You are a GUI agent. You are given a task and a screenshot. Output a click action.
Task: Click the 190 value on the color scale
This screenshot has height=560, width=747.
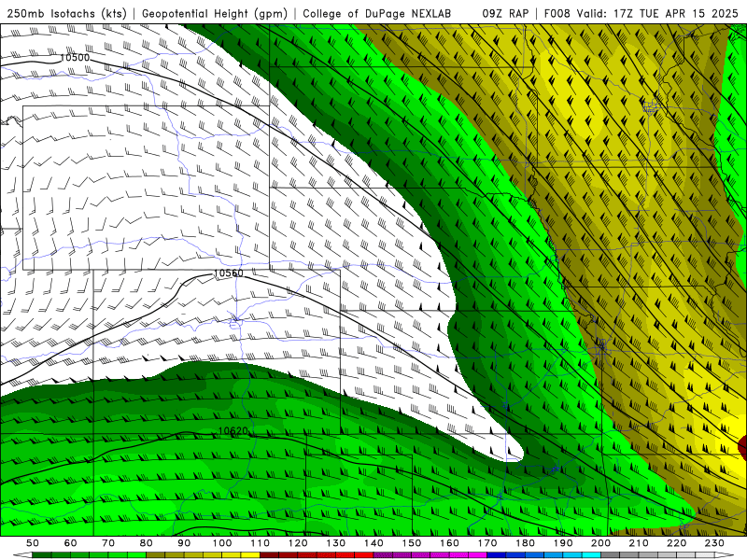(563, 543)
